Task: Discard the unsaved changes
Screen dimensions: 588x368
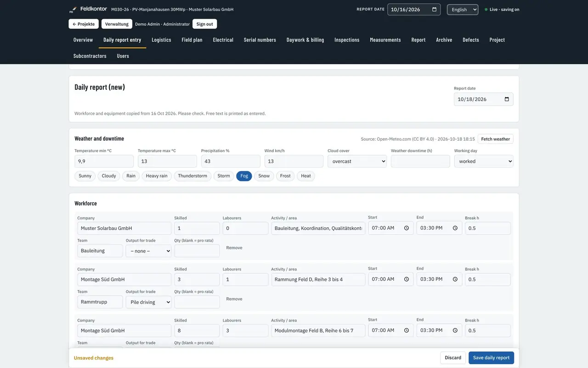Action: (x=453, y=358)
